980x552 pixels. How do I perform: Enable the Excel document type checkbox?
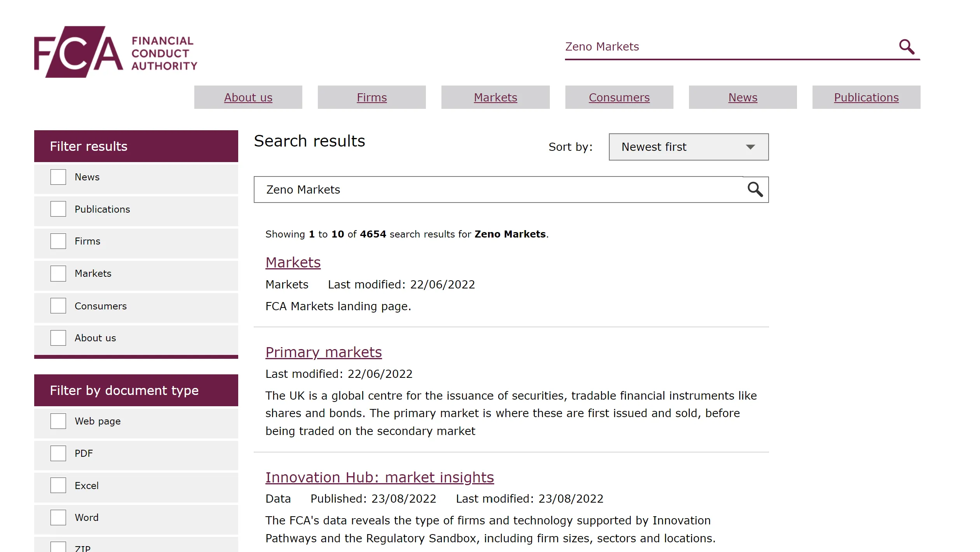(58, 485)
